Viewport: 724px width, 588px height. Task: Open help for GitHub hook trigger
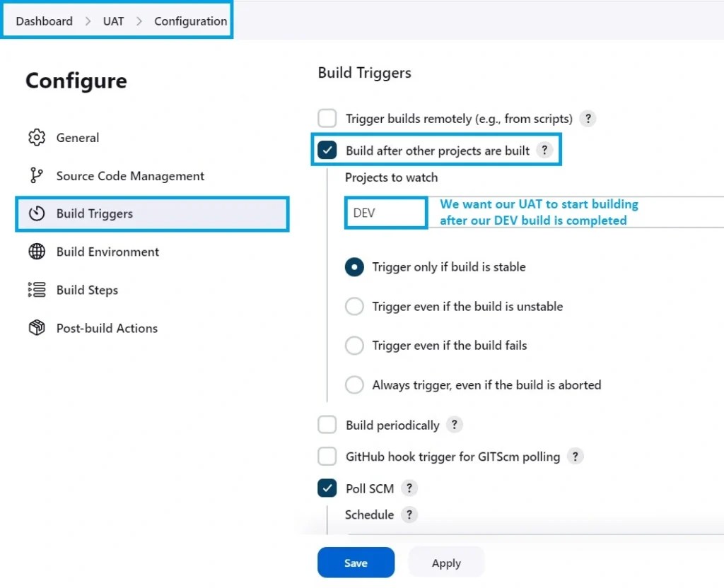click(x=576, y=457)
